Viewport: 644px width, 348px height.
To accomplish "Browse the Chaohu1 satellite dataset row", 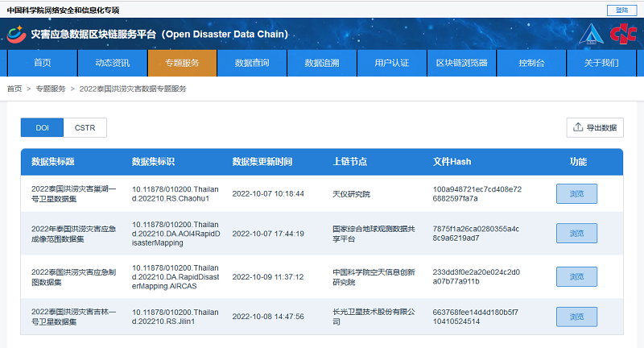I will pyautogui.click(x=576, y=193).
